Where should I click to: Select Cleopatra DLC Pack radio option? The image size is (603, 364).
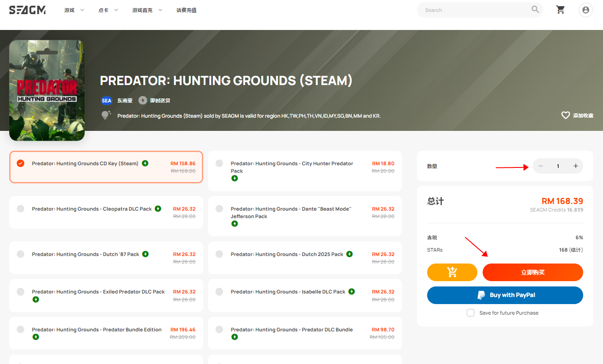pos(20,209)
